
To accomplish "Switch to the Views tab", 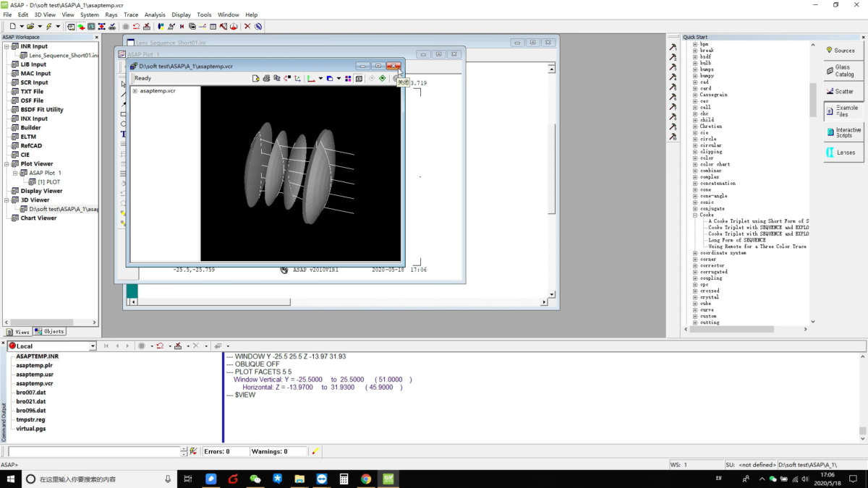I will [19, 332].
